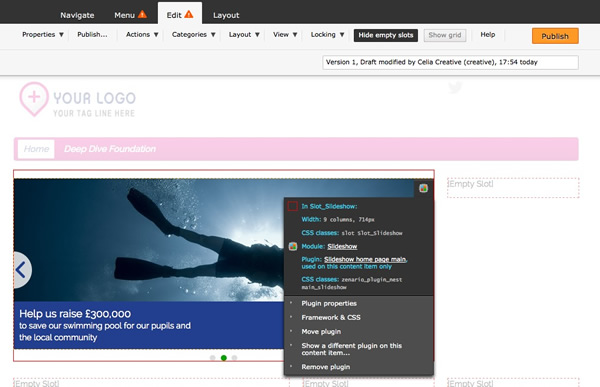Screen dimensions: 600x387
Task: Click the faint Twitter bird icon
Action: (455, 88)
